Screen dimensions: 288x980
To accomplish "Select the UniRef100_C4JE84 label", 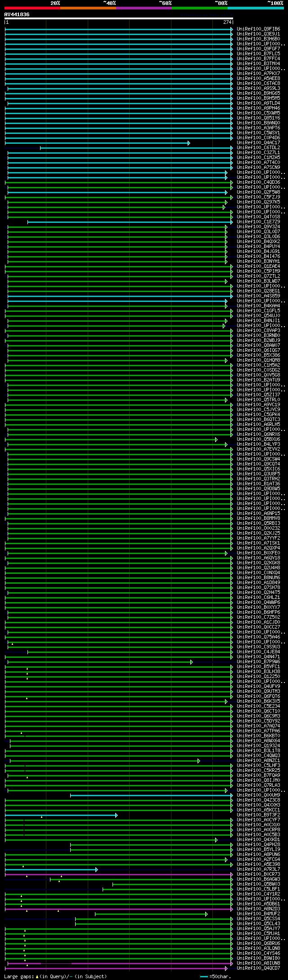I will [258, 652].
